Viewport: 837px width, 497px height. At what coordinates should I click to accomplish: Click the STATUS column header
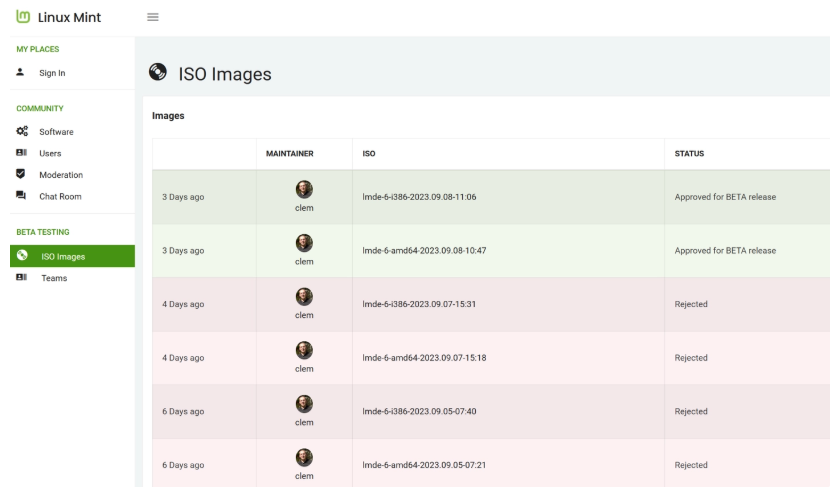[689, 153]
